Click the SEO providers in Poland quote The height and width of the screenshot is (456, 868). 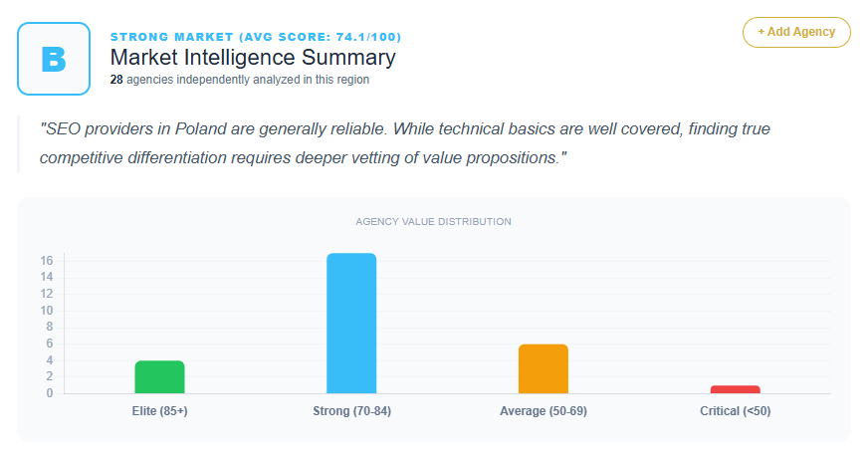click(404, 143)
